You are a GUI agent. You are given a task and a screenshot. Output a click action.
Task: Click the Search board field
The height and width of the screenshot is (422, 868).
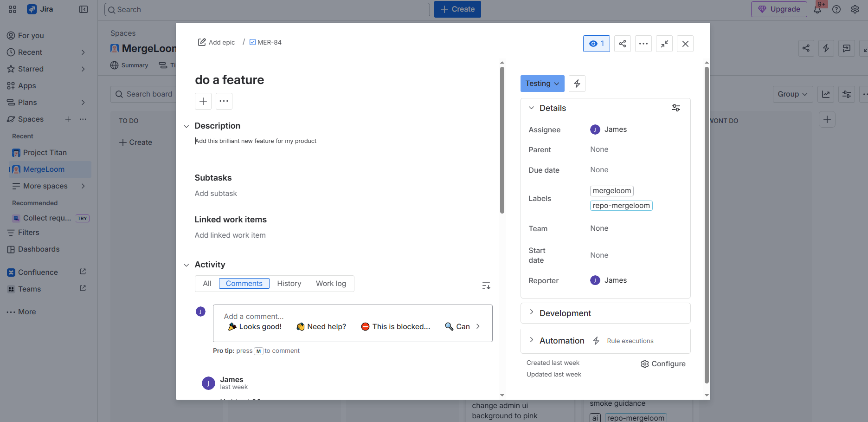143,94
